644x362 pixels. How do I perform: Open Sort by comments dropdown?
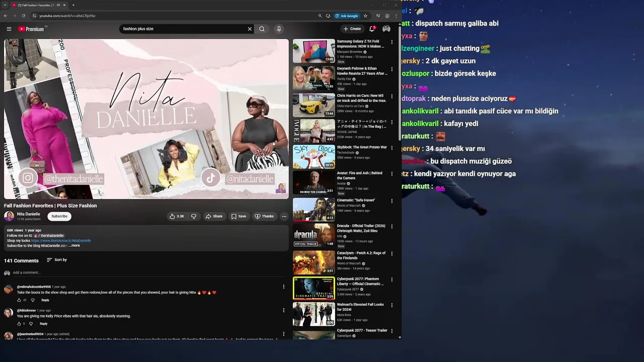(x=57, y=260)
